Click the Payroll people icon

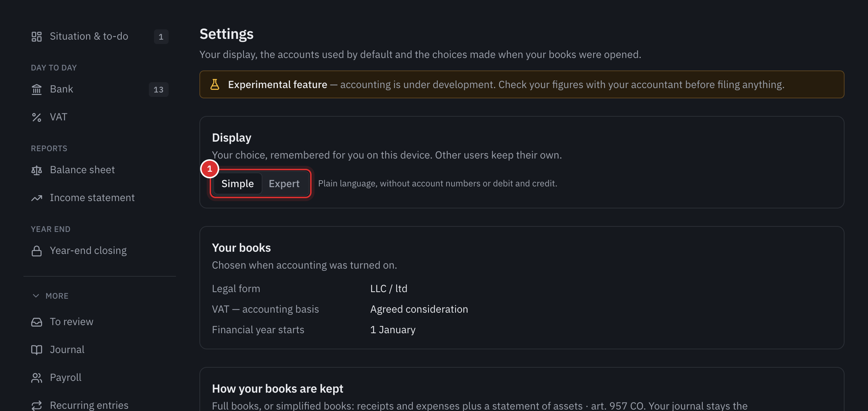click(37, 378)
